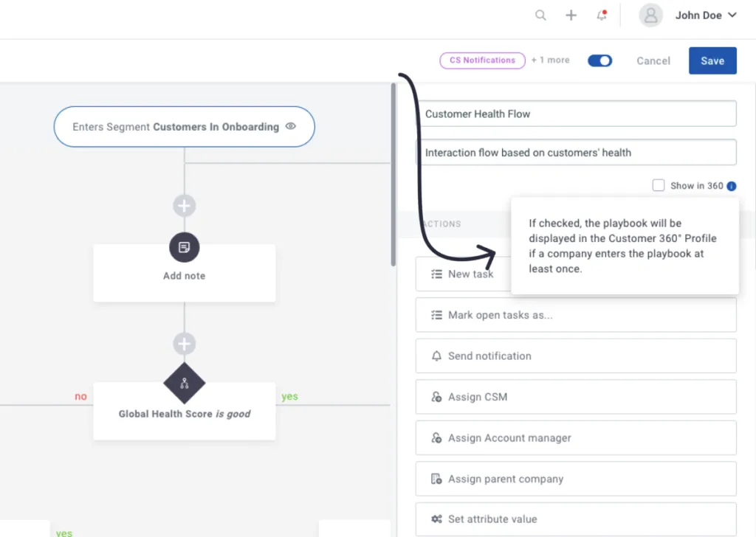This screenshot has height=537, width=756.
Task: Click the New task list icon
Action: coord(436,274)
